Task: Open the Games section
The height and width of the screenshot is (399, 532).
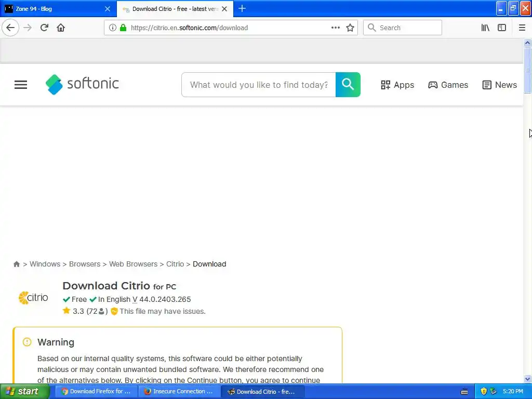Action: 448,85
